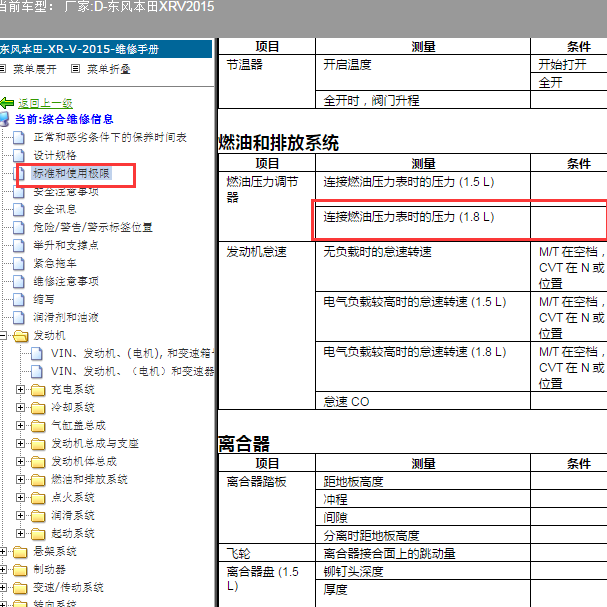Expand the 悬架系统 folder

3,552
